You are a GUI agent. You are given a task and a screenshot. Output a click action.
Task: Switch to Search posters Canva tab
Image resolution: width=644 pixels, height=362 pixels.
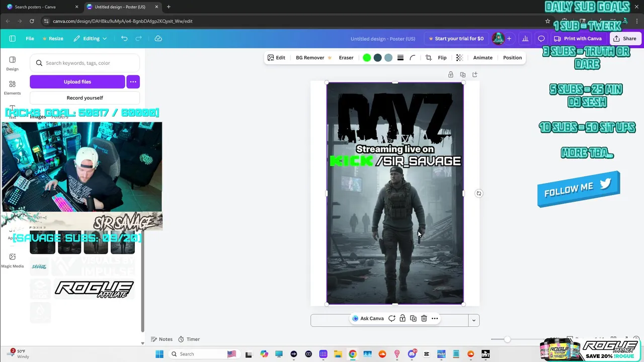tap(42, 7)
